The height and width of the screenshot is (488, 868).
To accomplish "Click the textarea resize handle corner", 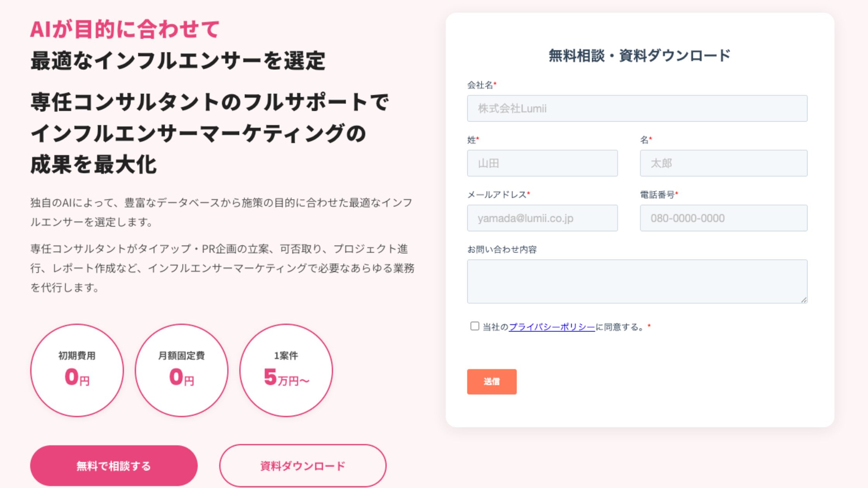I will 804,300.
